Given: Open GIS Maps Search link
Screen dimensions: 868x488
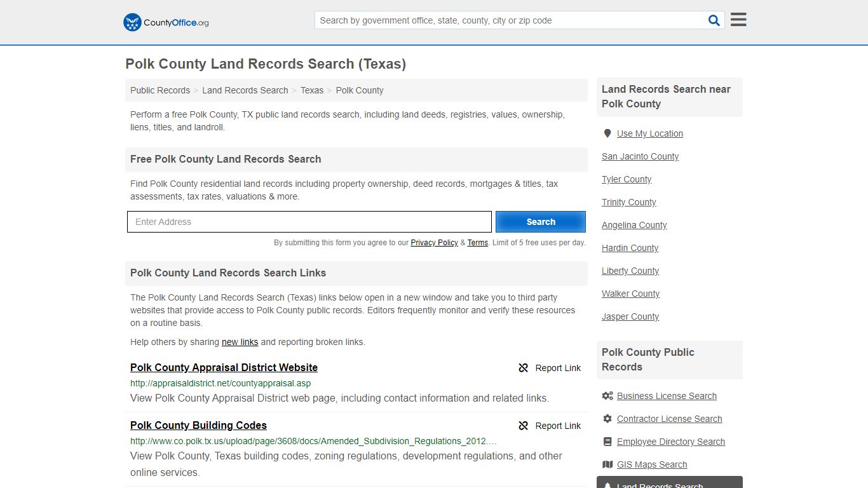Looking at the screenshot, I should point(652,464).
